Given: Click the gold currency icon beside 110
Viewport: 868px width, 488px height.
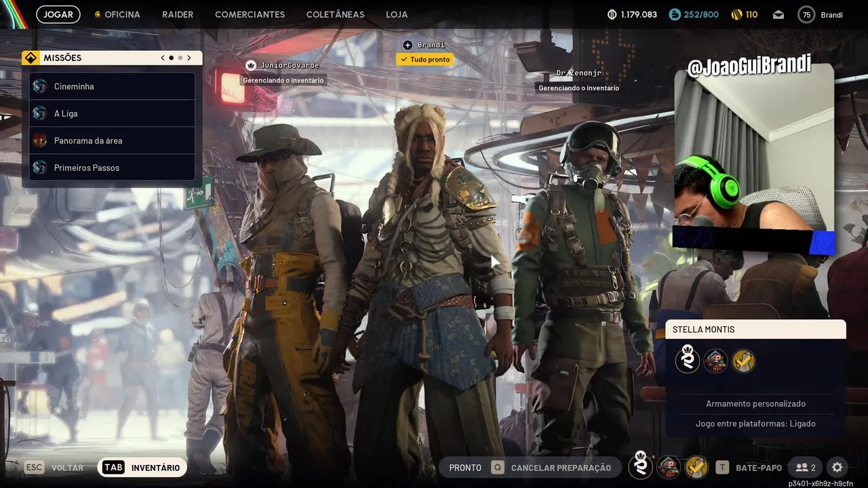Looking at the screenshot, I should coord(737,14).
